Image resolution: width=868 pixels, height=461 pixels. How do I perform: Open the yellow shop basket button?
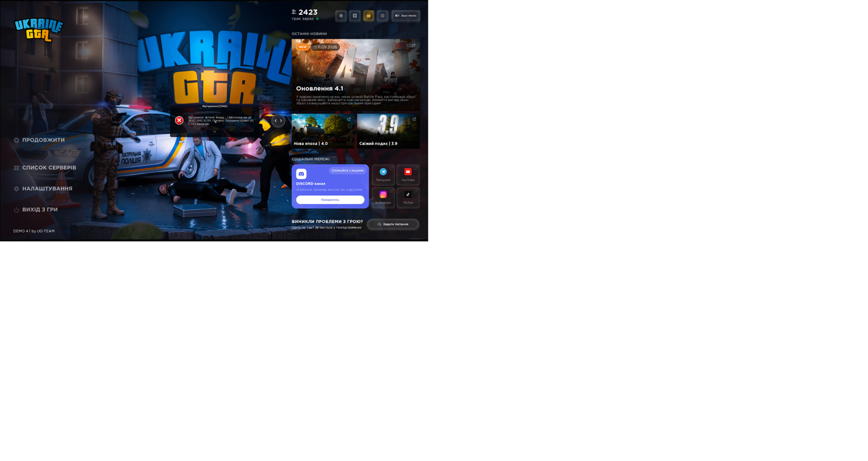pyautogui.click(x=369, y=16)
